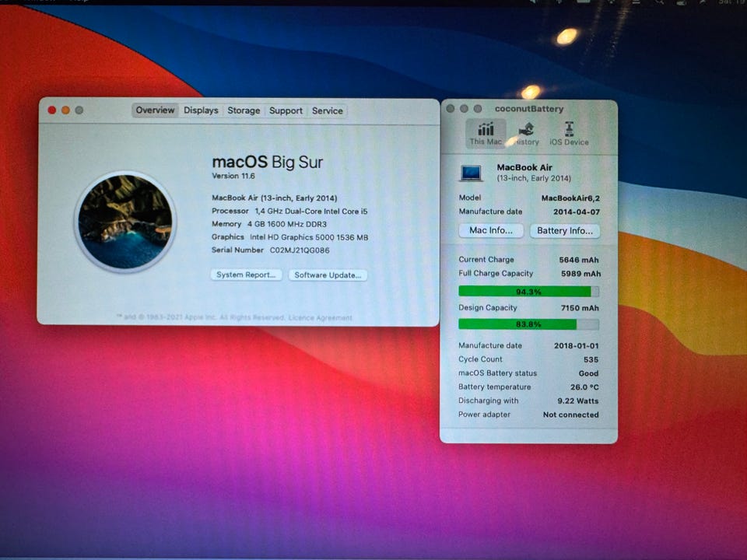The width and height of the screenshot is (747, 560).
Task: Minimize the About This Mac window
Action: (65, 110)
